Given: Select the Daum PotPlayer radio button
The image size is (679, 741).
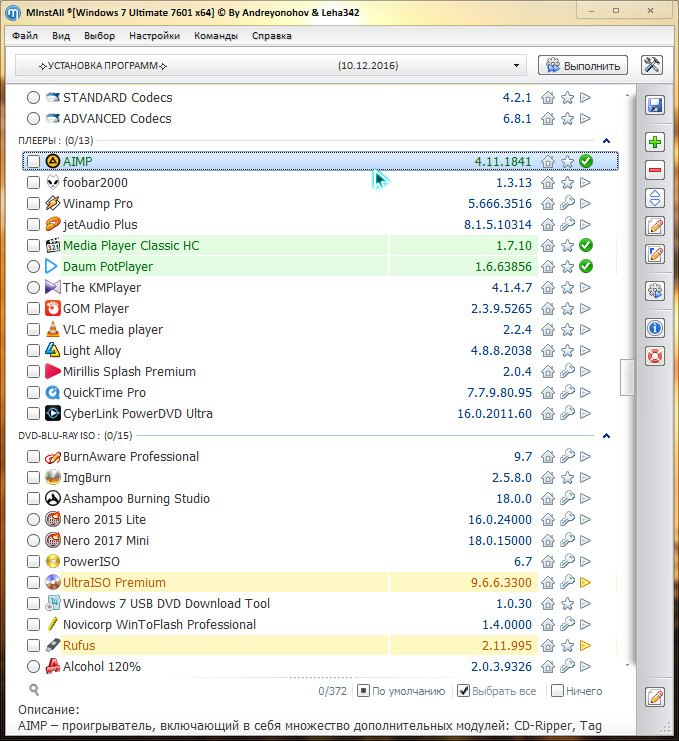Looking at the screenshot, I should click(x=33, y=266).
